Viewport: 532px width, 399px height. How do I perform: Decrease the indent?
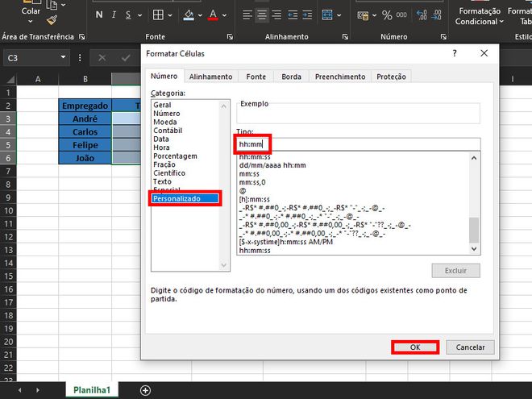pyautogui.click(x=293, y=15)
